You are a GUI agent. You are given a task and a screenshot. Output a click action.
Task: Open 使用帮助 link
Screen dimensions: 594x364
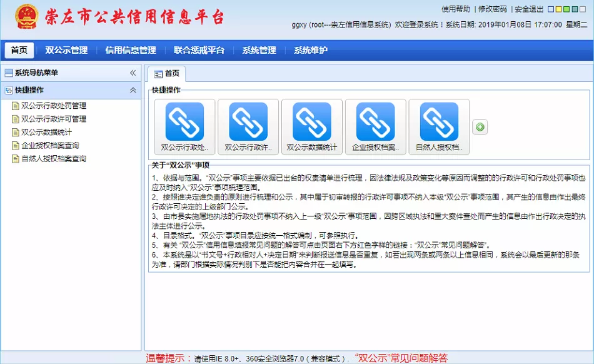[456, 9]
